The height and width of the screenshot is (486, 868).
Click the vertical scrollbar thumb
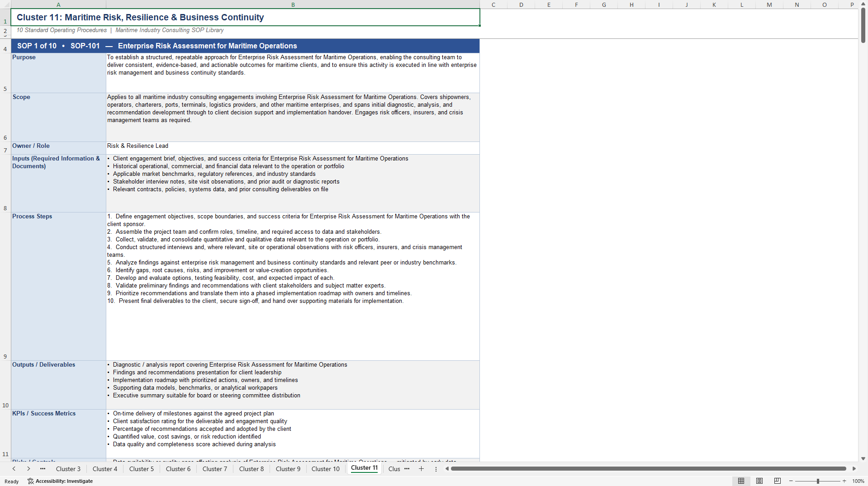(863, 25)
